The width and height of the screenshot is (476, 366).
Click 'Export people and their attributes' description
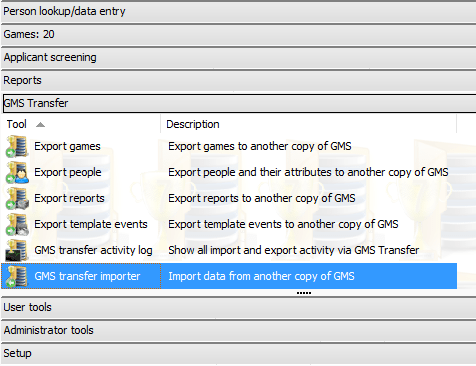tap(308, 172)
